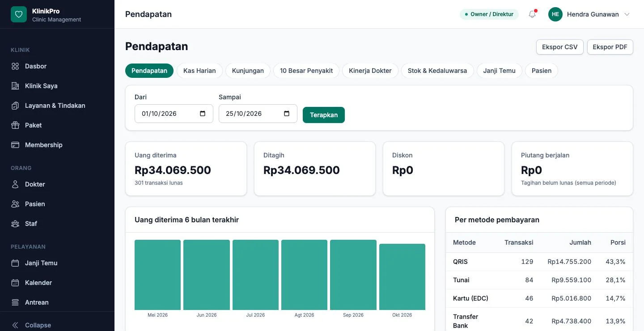Click the Porsi column header
The image size is (644, 331).
click(x=618, y=242)
